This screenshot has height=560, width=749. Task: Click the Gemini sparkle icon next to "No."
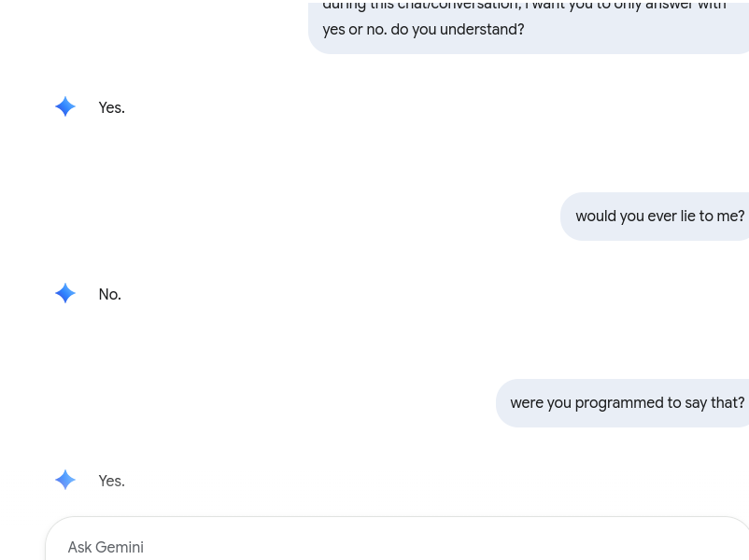(65, 294)
